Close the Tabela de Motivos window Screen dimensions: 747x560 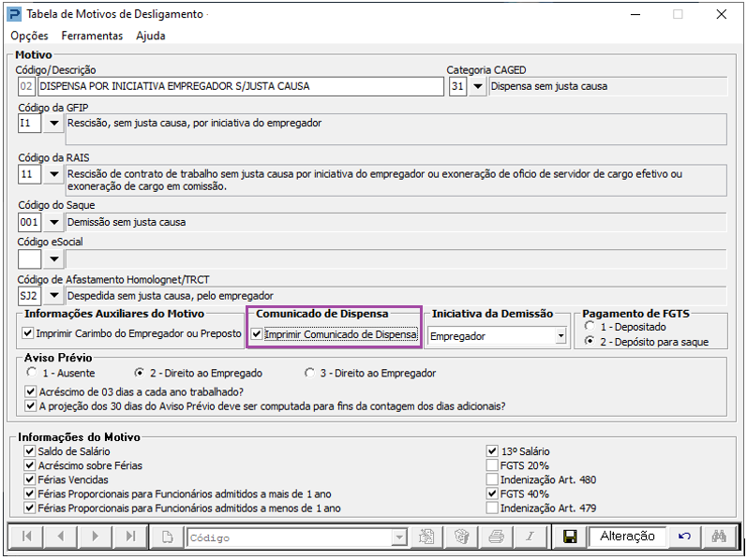pos(722,14)
